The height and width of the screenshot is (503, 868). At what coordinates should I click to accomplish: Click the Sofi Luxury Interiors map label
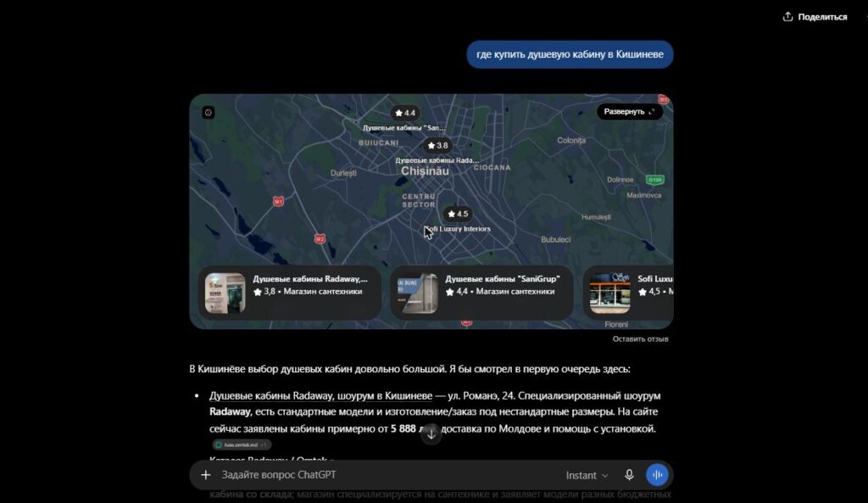(457, 229)
